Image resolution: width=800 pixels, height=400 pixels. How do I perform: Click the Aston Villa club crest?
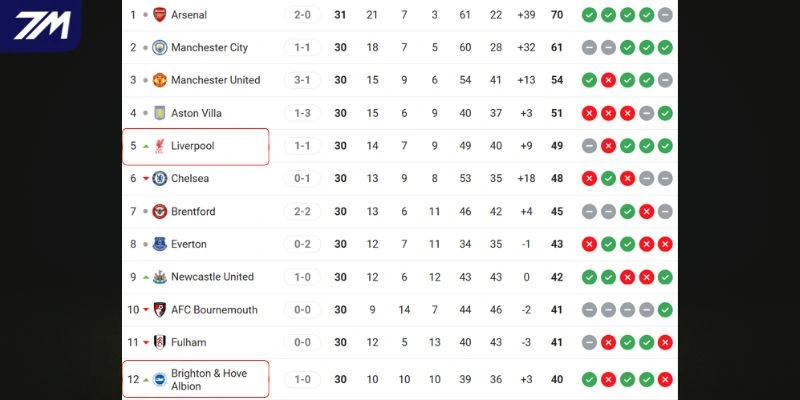[x=159, y=114]
